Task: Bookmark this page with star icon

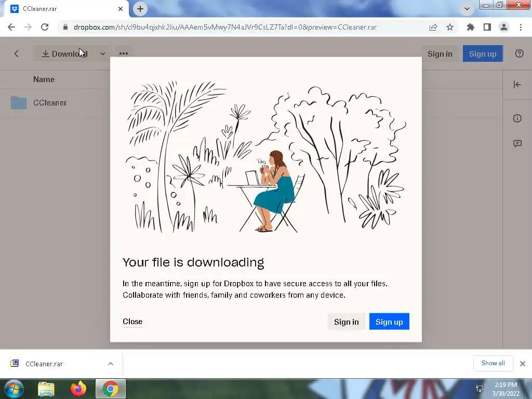Action: pyautogui.click(x=450, y=27)
